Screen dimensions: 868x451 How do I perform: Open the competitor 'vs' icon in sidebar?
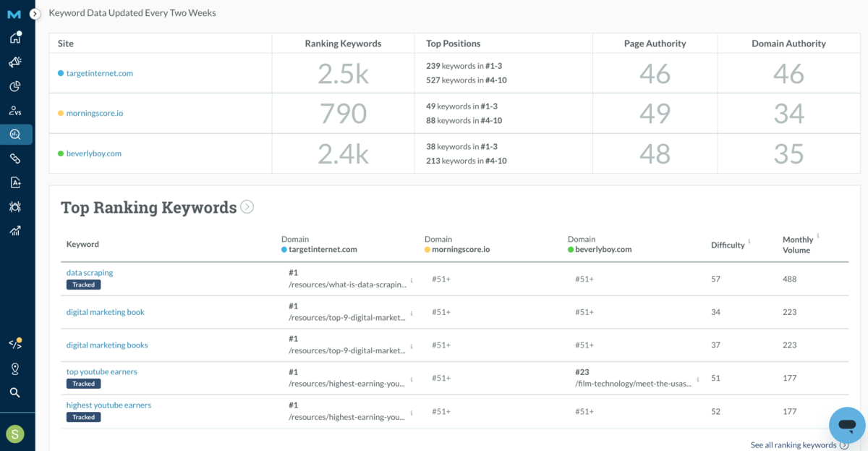point(15,111)
